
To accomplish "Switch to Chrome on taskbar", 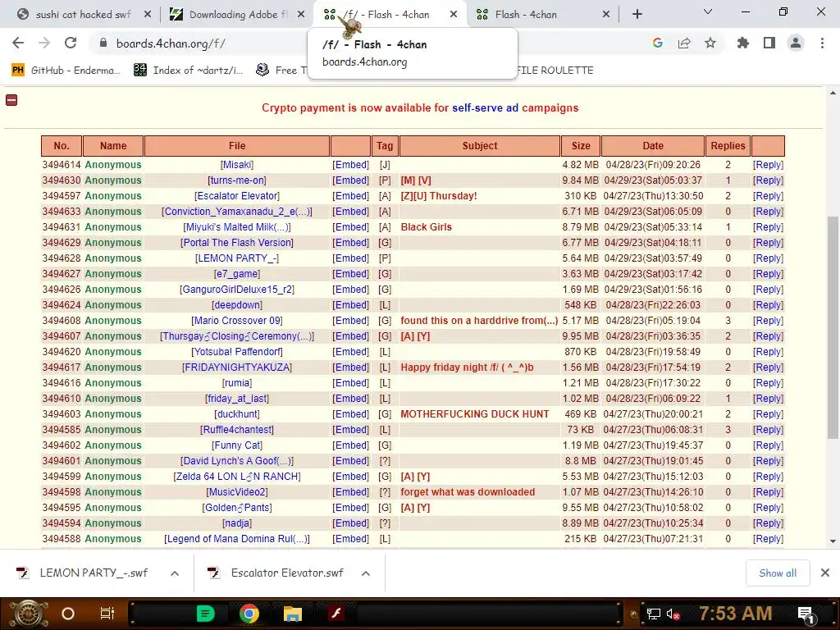I will [x=249, y=614].
